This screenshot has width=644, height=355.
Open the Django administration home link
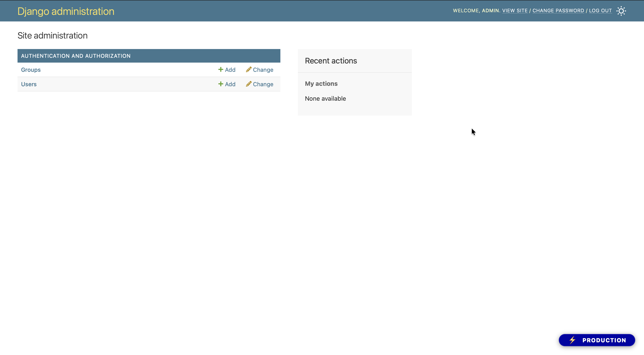coord(66,11)
